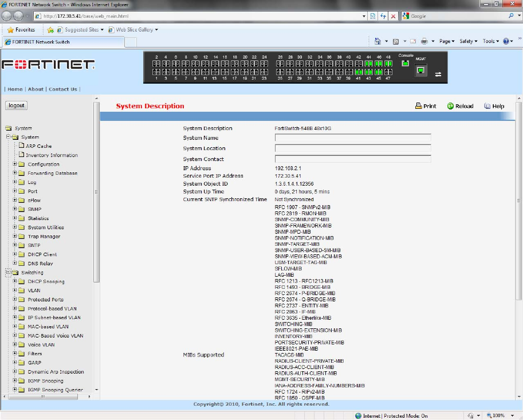The image size is (523, 420).
Task: Click the Favorites star button
Action: 21,30
